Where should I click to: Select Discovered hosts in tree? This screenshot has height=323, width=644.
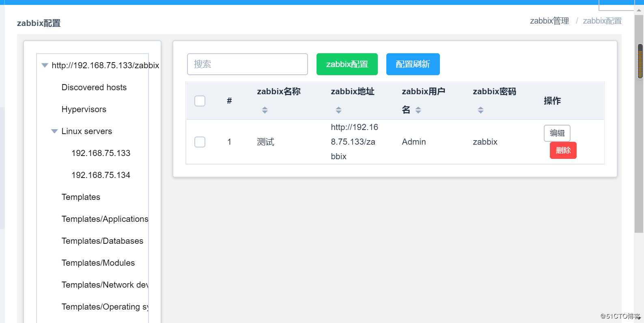click(x=94, y=87)
